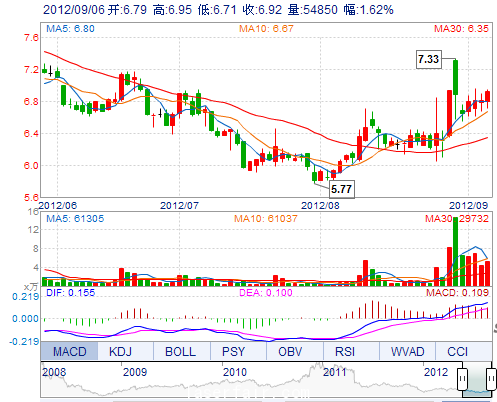
Task: Select the BOLL indicator tab
Action: [182, 351]
